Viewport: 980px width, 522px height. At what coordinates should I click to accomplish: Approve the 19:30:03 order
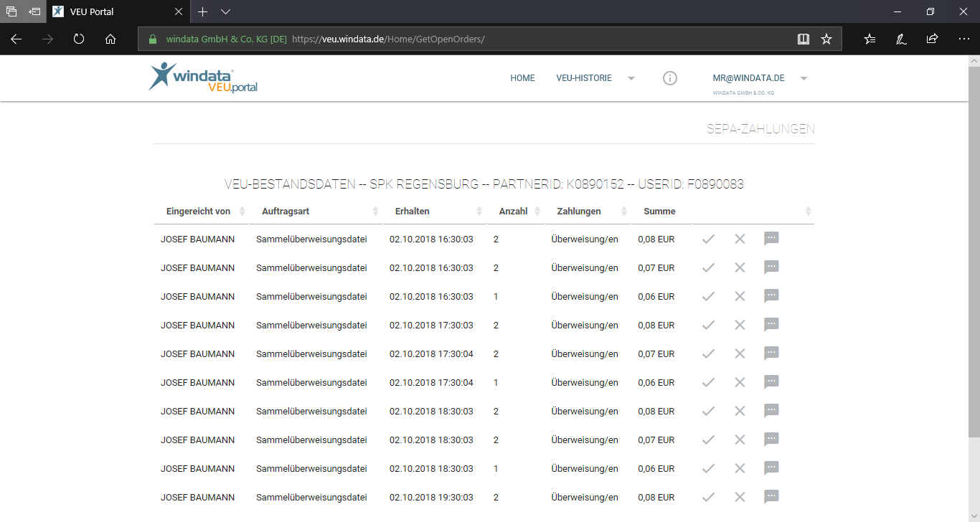pyautogui.click(x=708, y=497)
